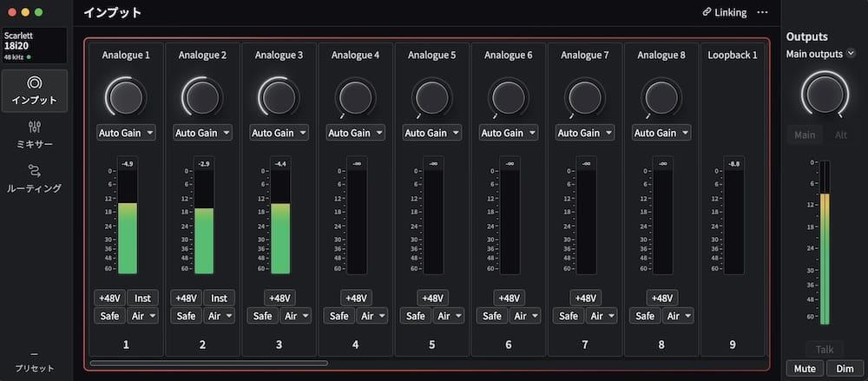The image size is (868, 381).
Task: Open Auto Gain dropdown on Analogue 1
Action: tap(126, 133)
